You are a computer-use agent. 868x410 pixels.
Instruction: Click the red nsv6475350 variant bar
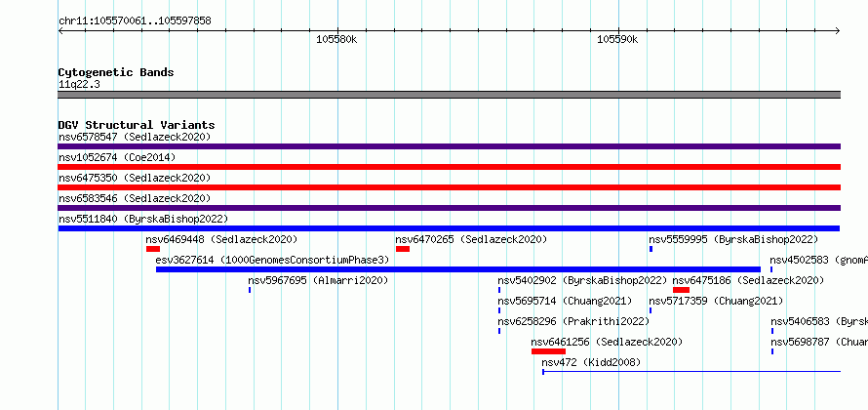[x=449, y=187]
